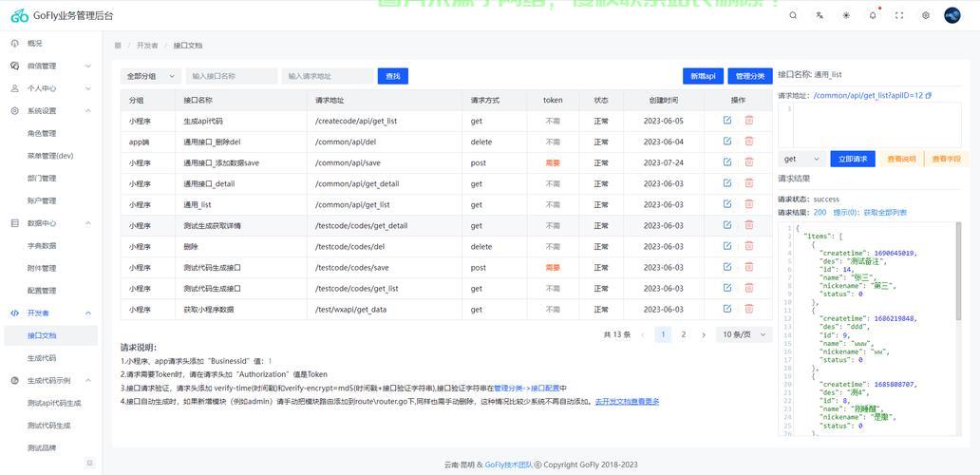Image resolution: width=980 pixels, height=475 pixels.
Task: Open the language translation switcher icon
Action: coord(820,15)
